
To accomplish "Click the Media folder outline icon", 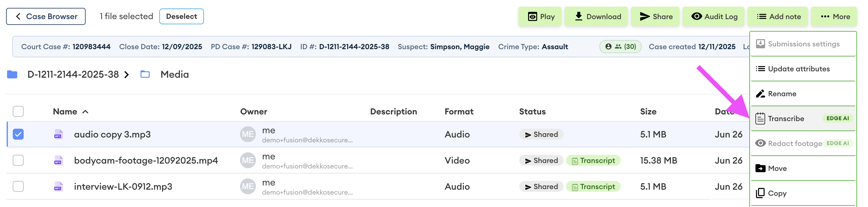I will 145,74.
